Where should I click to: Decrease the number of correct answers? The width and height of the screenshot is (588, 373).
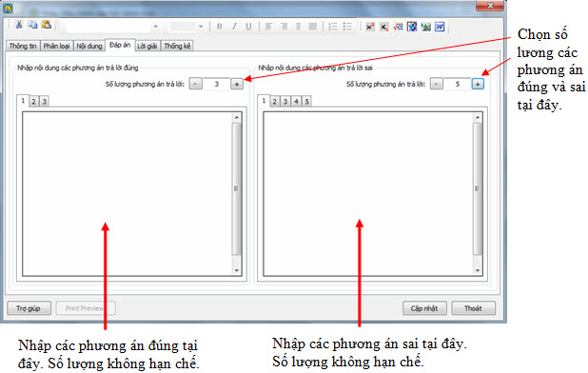[x=195, y=84]
